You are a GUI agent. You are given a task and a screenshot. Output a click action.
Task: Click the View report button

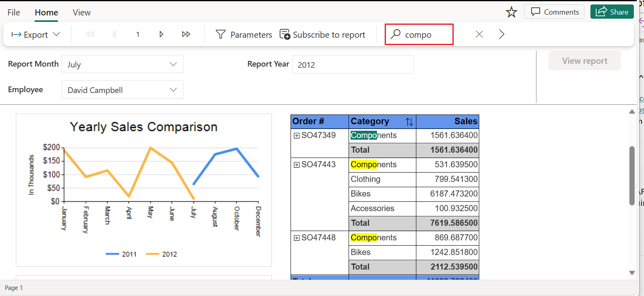pos(584,60)
